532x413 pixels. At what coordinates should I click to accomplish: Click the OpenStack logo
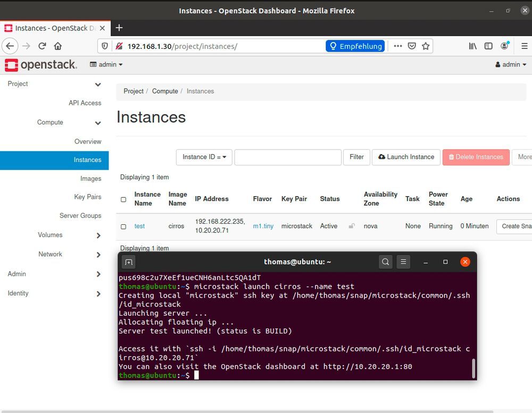(41, 65)
